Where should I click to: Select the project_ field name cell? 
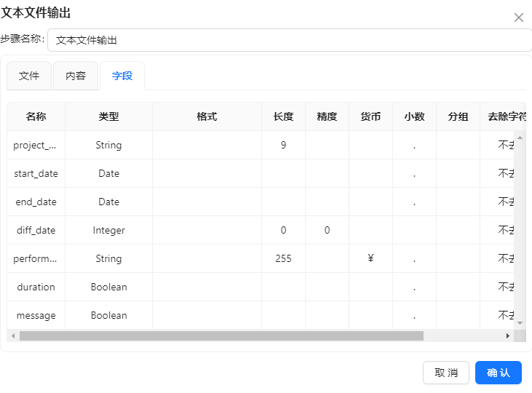coord(36,146)
